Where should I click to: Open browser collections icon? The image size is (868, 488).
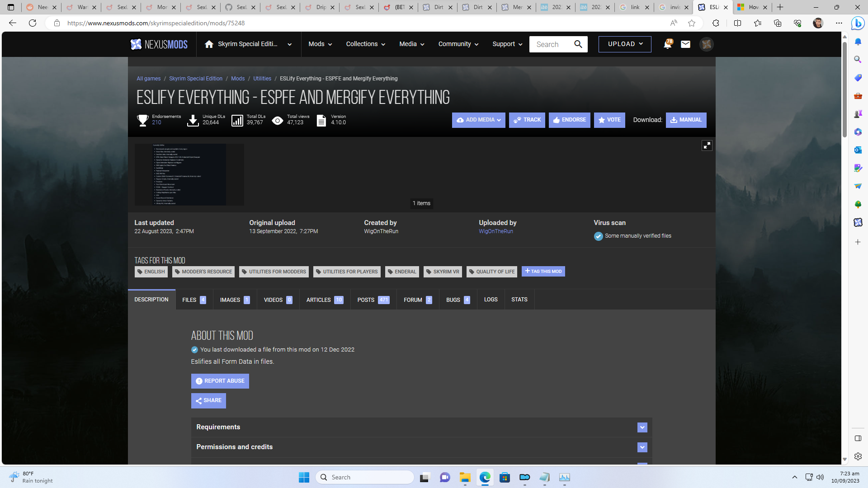778,23
